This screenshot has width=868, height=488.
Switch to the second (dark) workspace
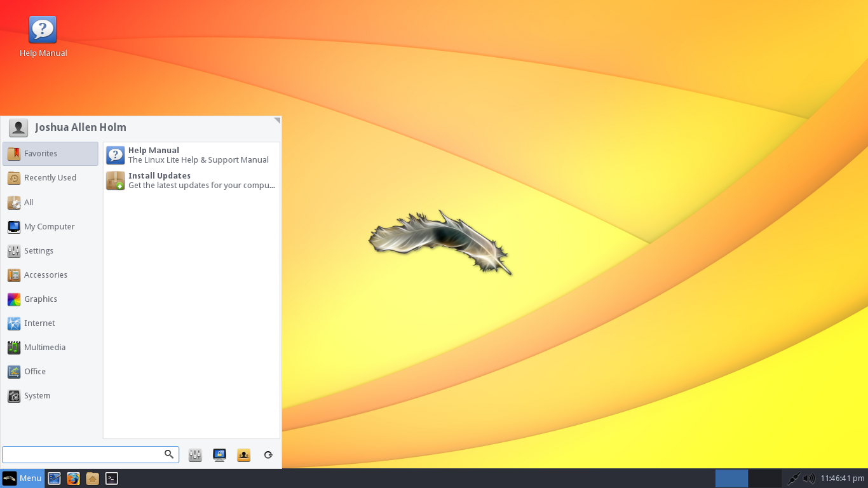pyautogui.click(x=765, y=478)
